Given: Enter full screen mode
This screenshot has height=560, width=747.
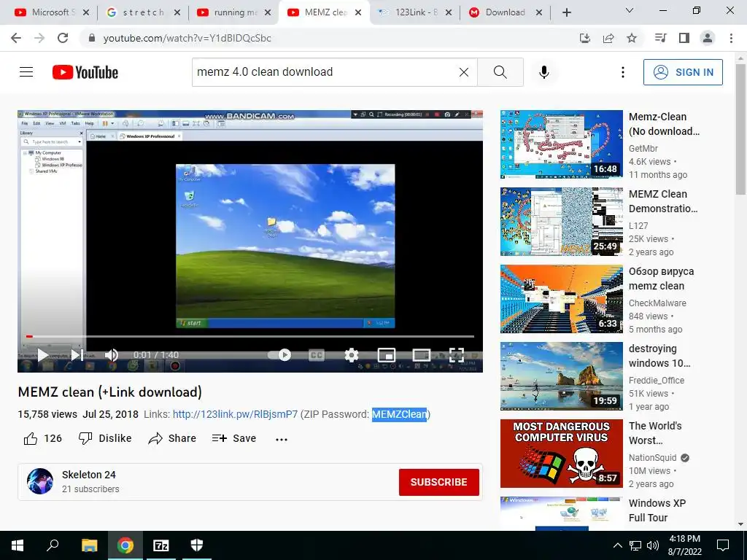Looking at the screenshot, I should [457, 355].
